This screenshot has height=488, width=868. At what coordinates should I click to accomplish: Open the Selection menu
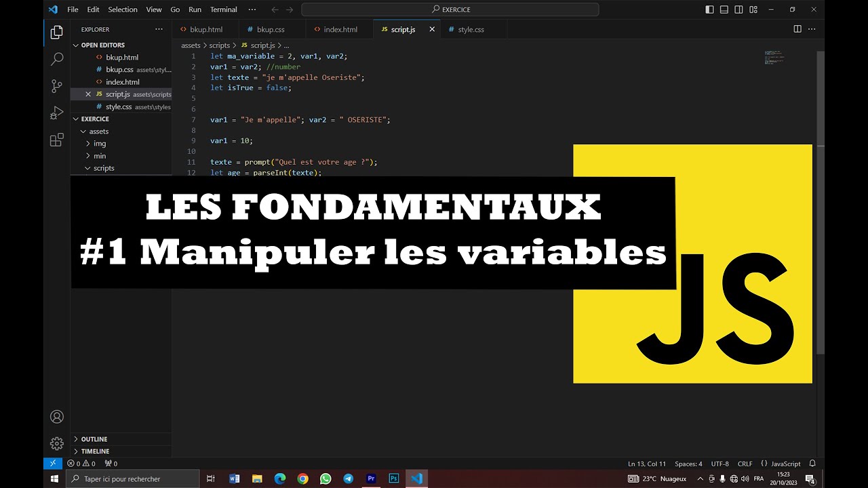(123, 9)
